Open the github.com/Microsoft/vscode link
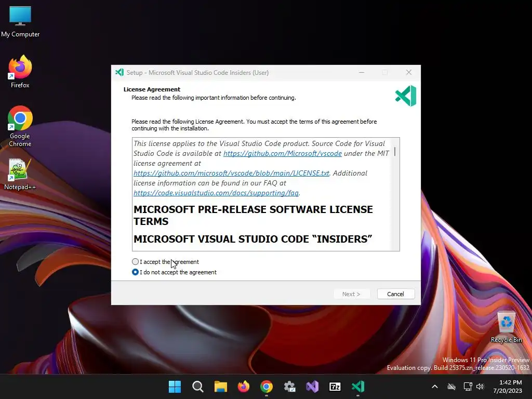The image size is (532, 399). coord(282,153)
